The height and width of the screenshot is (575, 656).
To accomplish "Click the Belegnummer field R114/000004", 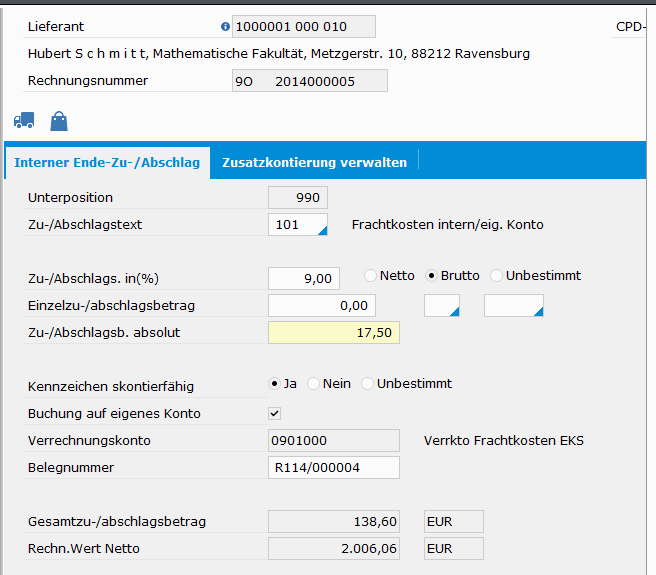I will pyautogui.click(x=334, y=467).
